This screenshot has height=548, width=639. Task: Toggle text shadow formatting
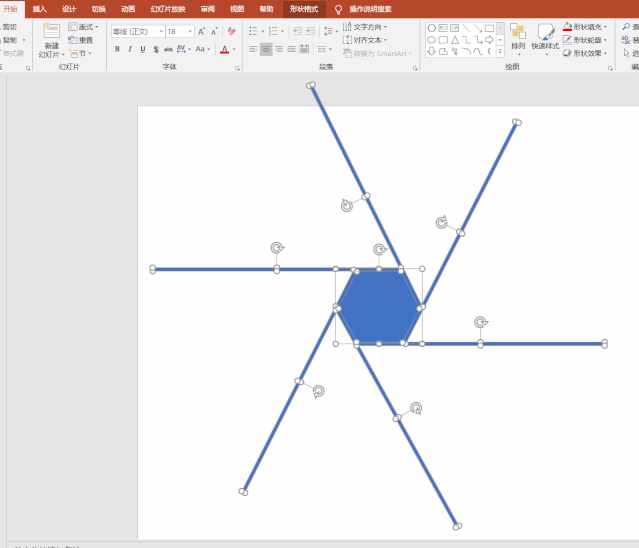pos(168,49)
